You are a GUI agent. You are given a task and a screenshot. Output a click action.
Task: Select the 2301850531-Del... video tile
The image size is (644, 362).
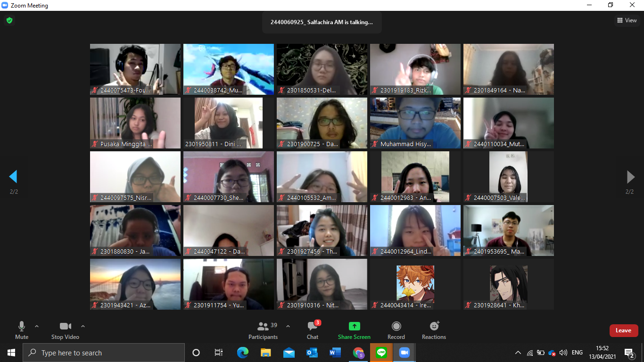[x=322, y=69]
